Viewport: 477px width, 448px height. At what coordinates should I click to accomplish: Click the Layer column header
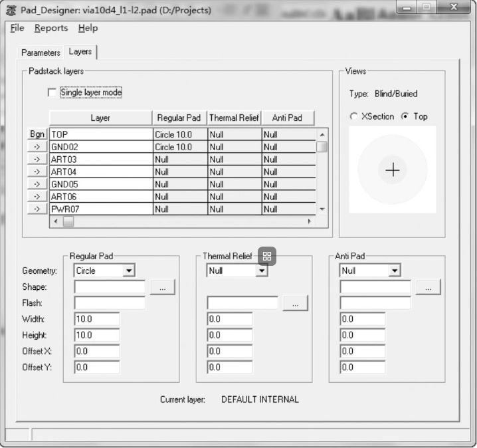pos(101,118)
